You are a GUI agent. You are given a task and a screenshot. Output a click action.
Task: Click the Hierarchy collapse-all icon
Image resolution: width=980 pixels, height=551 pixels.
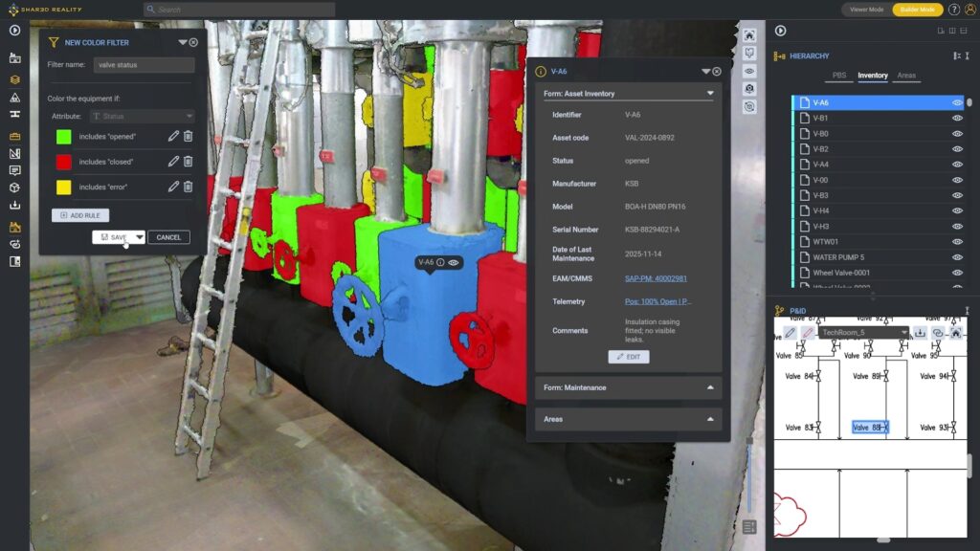[957, 55]
